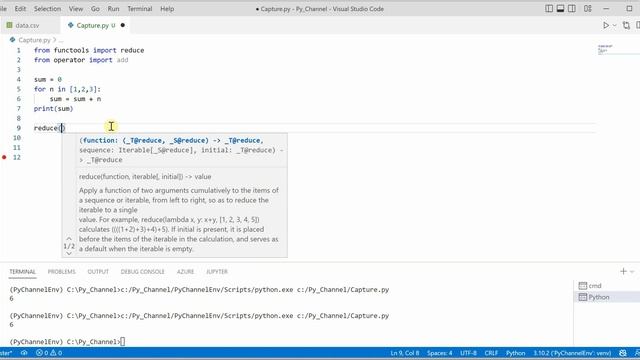This screenshot has height=360, width=640.
Task: Create a new terminal with the plus icon
Action: point(623,271)
